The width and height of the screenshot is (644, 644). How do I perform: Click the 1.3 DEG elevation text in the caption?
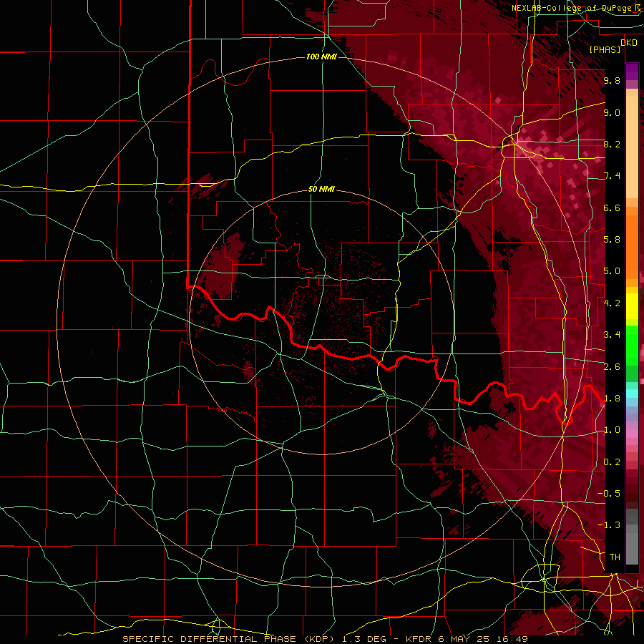[366, 639]
